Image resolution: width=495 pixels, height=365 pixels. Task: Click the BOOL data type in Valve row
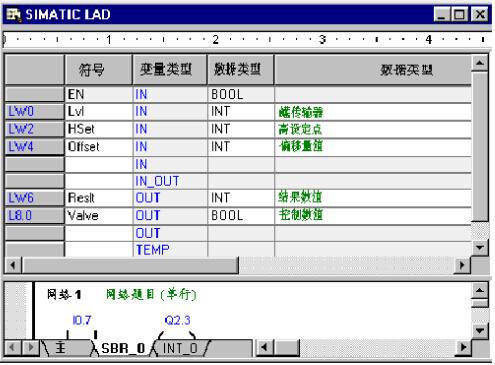[x=241, y=216]
